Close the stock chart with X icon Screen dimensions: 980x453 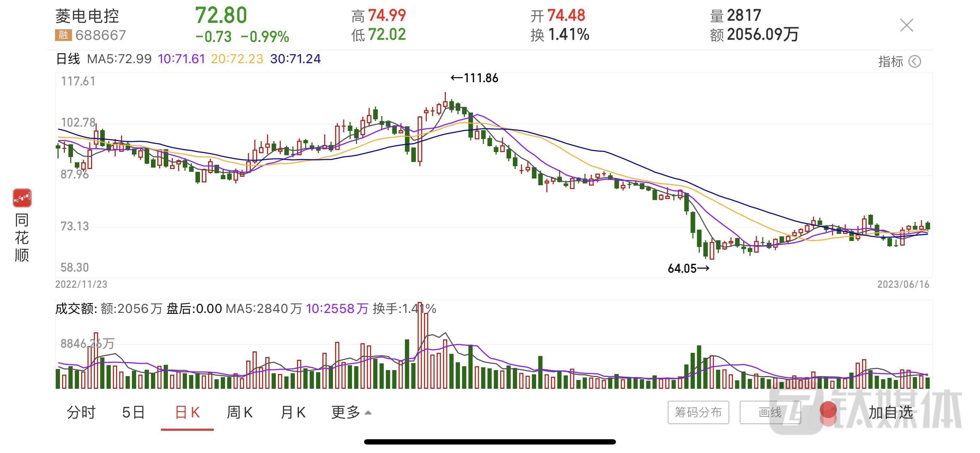coord(906,25)
